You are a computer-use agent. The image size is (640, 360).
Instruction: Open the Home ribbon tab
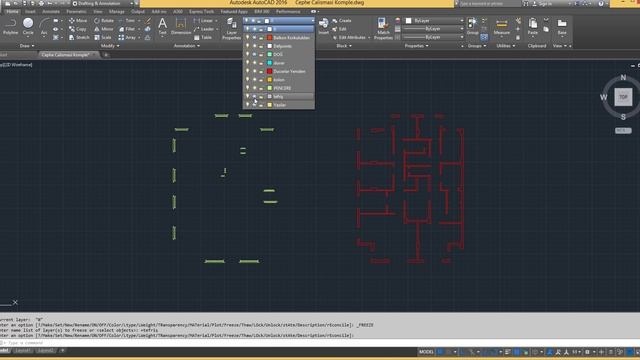point(12,11)
